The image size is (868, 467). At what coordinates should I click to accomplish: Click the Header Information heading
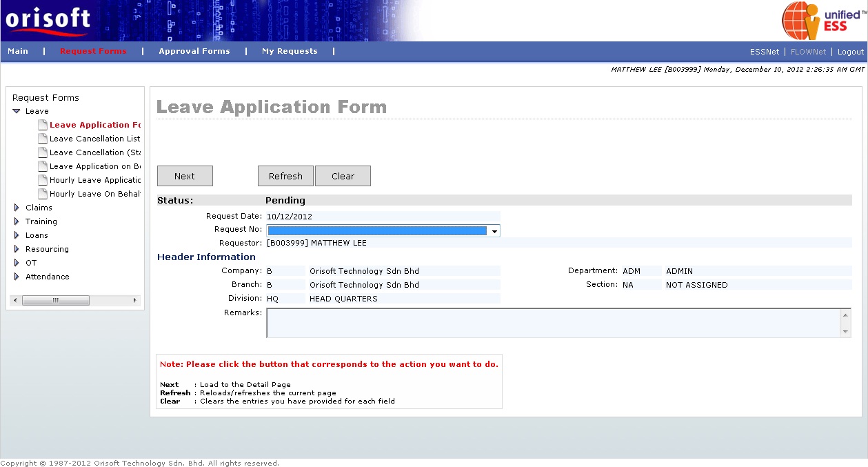coord(206,257)
